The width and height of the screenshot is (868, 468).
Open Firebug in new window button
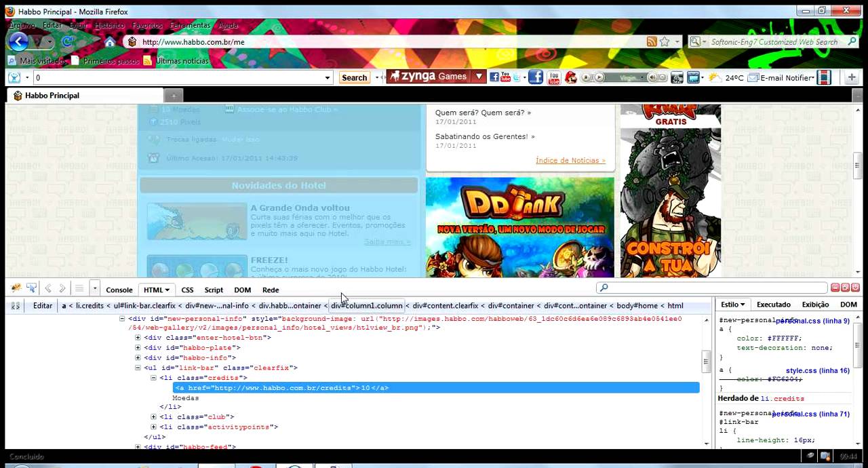(846, 288)
